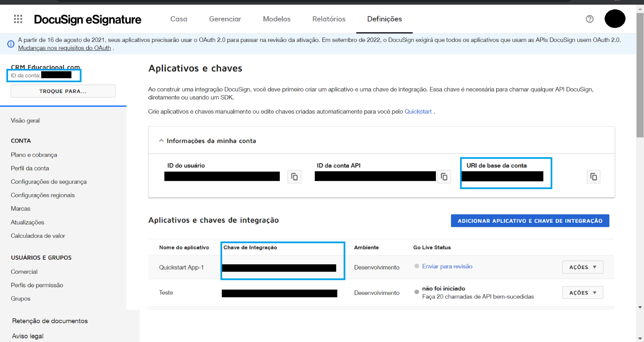
Task: Click the Teste application name
Action: (x=166, y=292)
